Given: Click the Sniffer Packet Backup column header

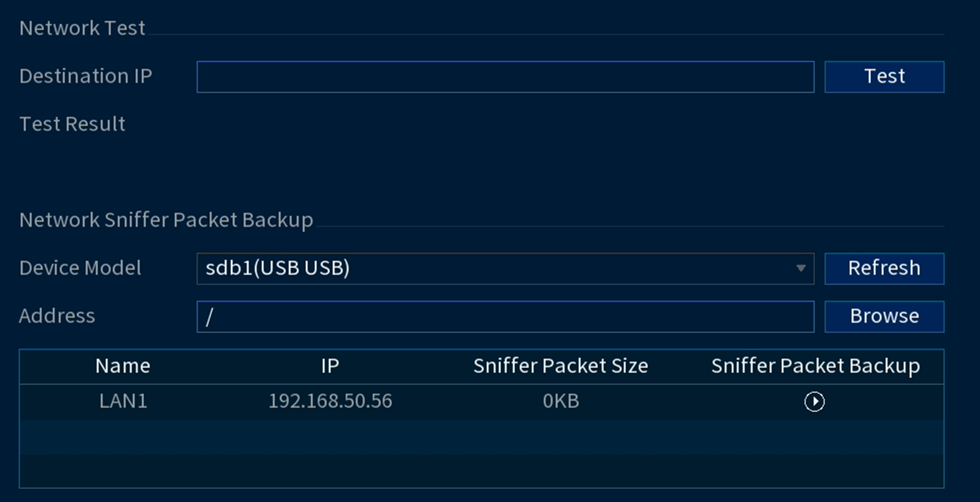Looking at the screenshot, I should click(x=815, y=366).
